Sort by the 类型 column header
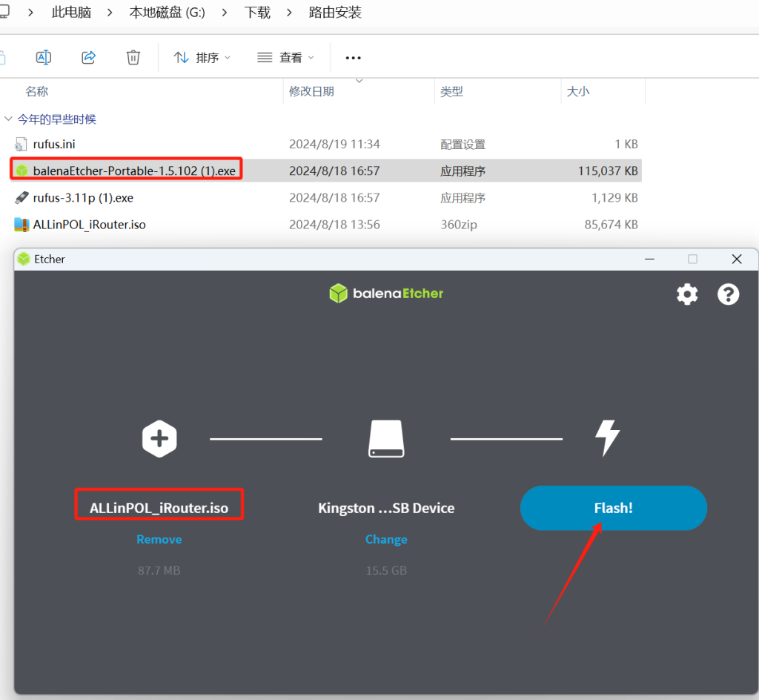The width and height of the screenshot is (759, 700). pyautogui.click(x=451, y=91)
